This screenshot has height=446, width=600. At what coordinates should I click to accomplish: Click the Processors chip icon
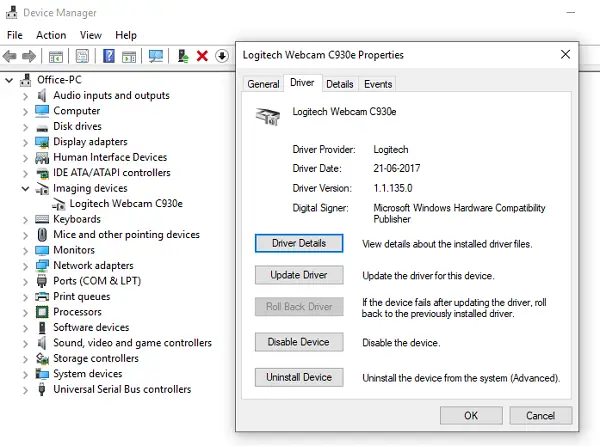(x=42, y=312)
